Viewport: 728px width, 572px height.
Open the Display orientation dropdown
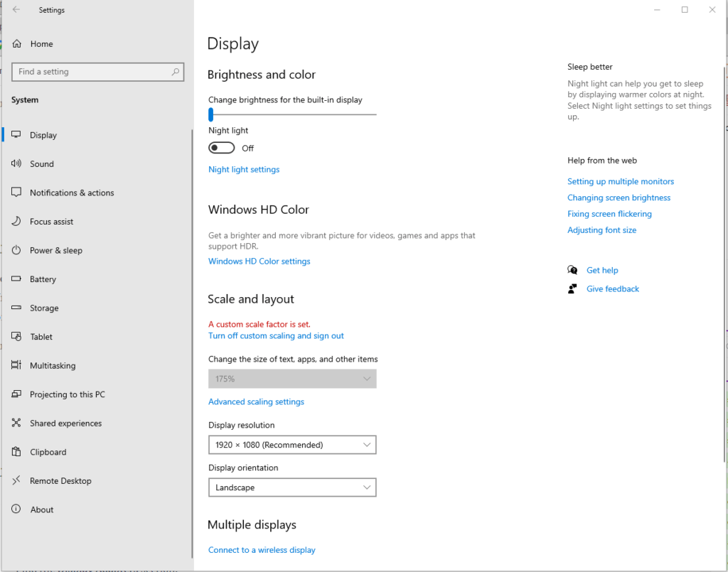(292, 487)
